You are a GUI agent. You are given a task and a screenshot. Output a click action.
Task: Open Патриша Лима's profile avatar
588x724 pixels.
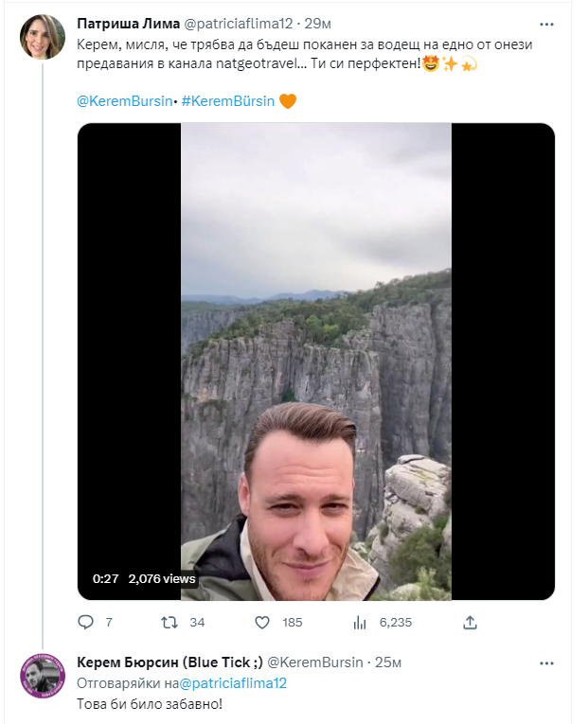pyautogui.click(x=42, y=38)
